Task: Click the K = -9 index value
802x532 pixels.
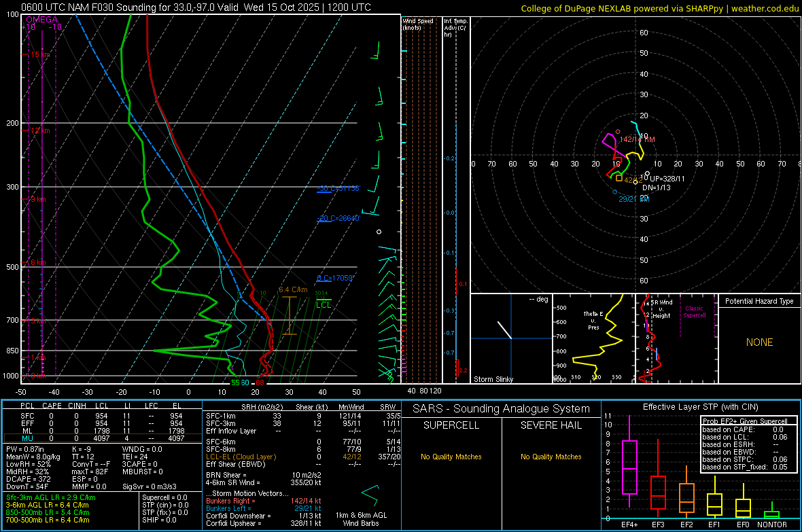Action: [x=81, y=449]
